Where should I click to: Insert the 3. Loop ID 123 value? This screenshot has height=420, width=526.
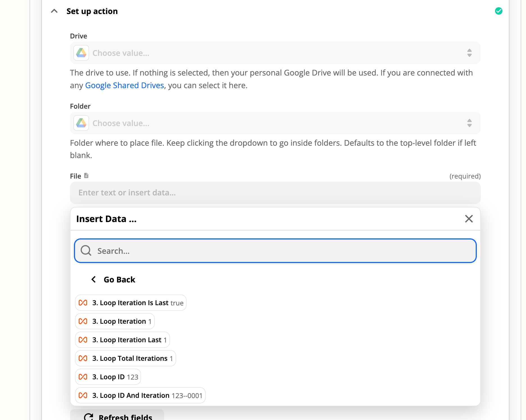pyautogui.click(x=108, y=377)
